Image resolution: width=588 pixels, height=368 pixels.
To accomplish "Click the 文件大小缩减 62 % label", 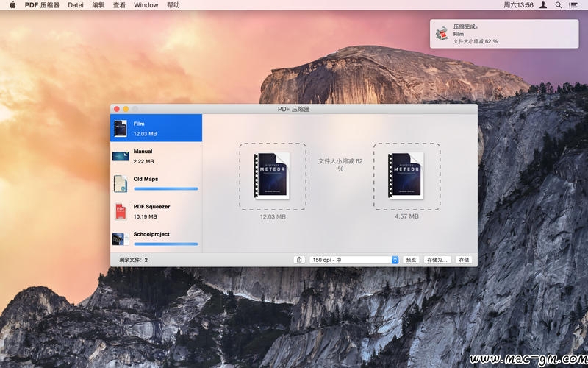I will pyautogui.click(x=340, y=165).
